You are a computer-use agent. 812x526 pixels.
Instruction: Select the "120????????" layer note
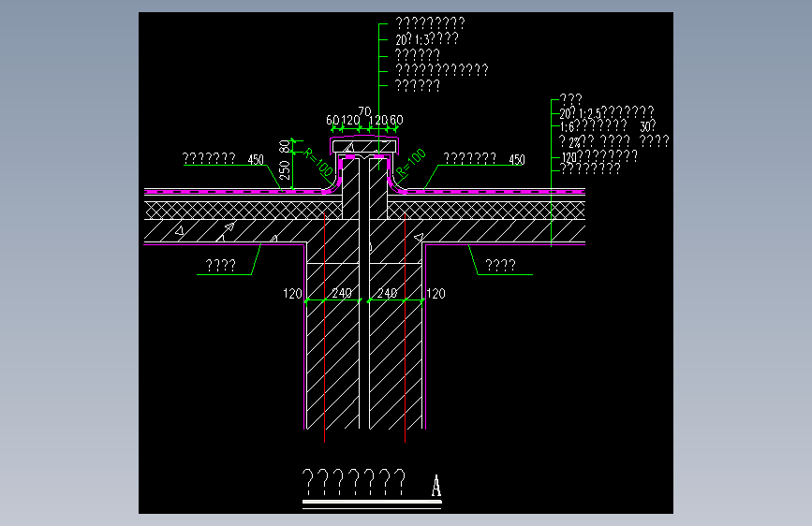coord(599,156)
